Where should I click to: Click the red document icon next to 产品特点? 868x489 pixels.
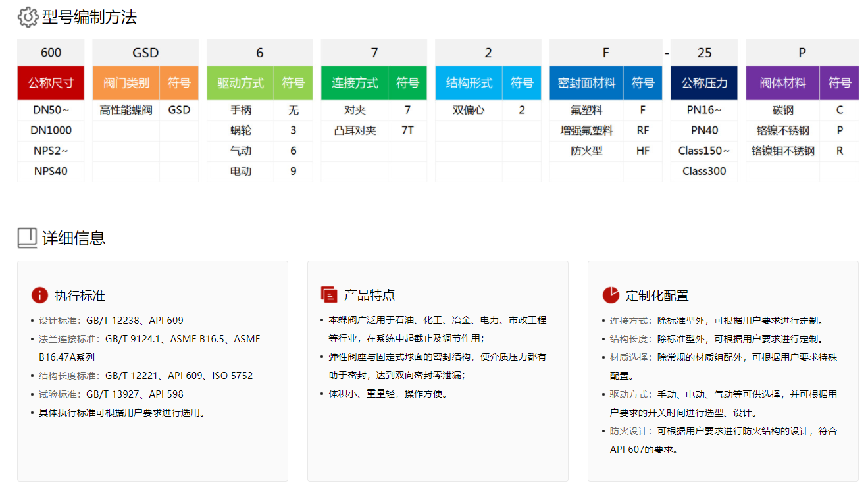point(329,295)
